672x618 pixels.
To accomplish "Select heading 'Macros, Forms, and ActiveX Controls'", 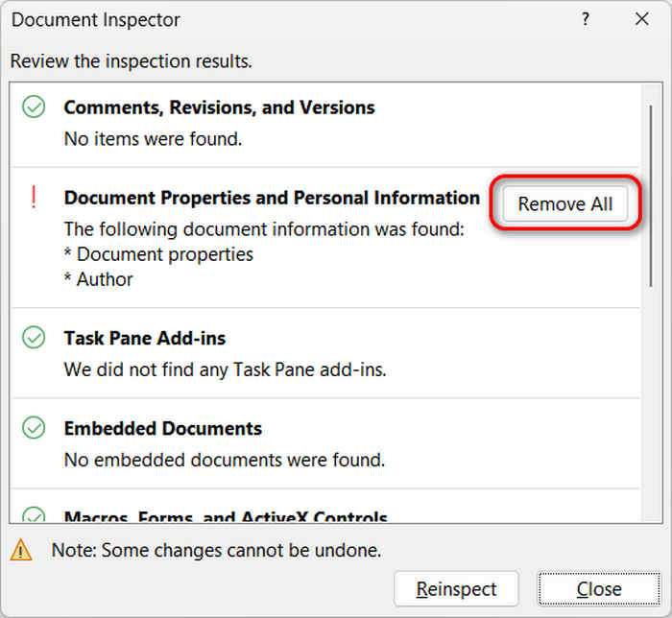I will (x=226, y=516).
